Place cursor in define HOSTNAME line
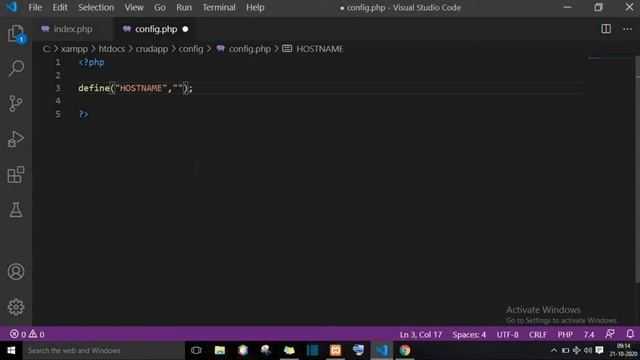Viewport: 640px width, 360px height. 135,88
